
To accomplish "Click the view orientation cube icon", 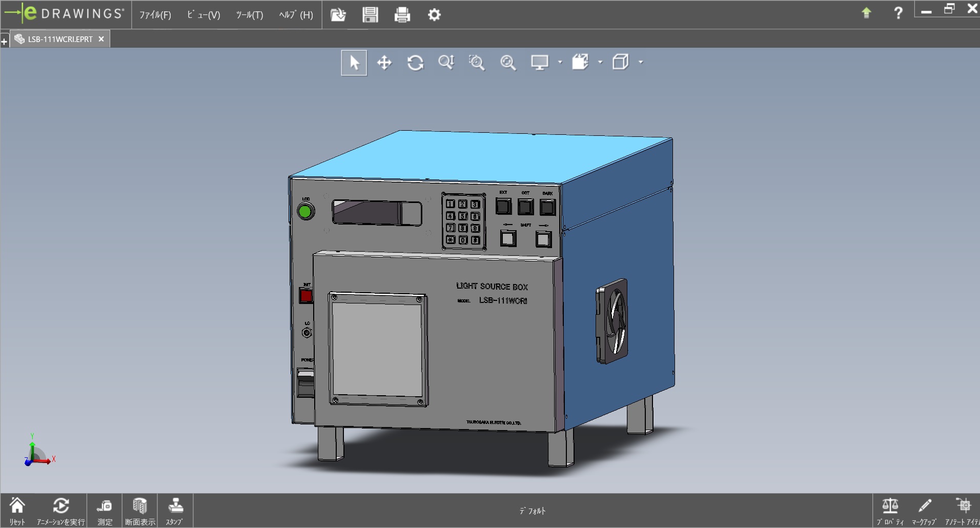I will coord(621,63).
